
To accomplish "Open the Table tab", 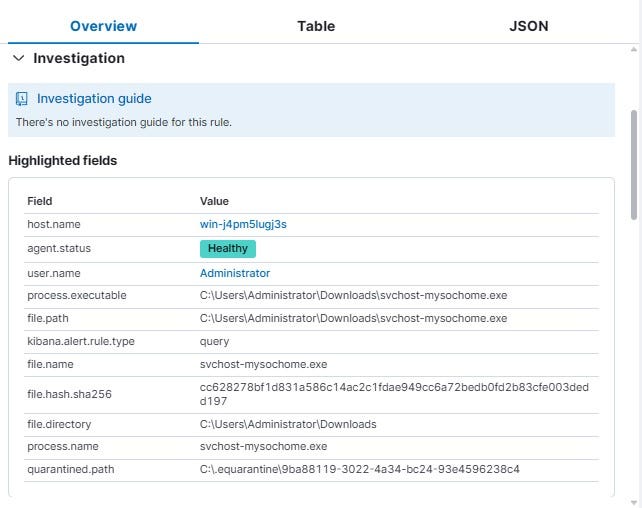I will coord(316,26).
